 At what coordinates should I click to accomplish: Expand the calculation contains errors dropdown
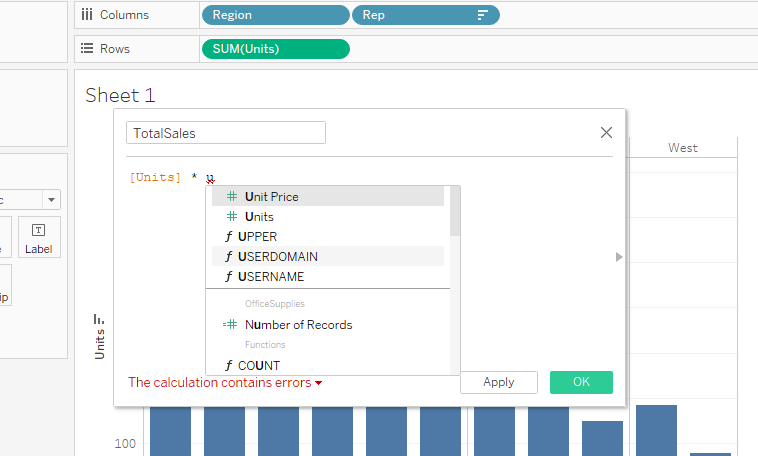tap(319, 383)
